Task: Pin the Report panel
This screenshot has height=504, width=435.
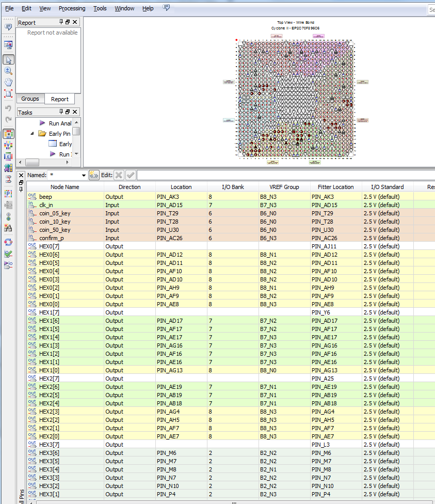Action: tap(61, 22)
